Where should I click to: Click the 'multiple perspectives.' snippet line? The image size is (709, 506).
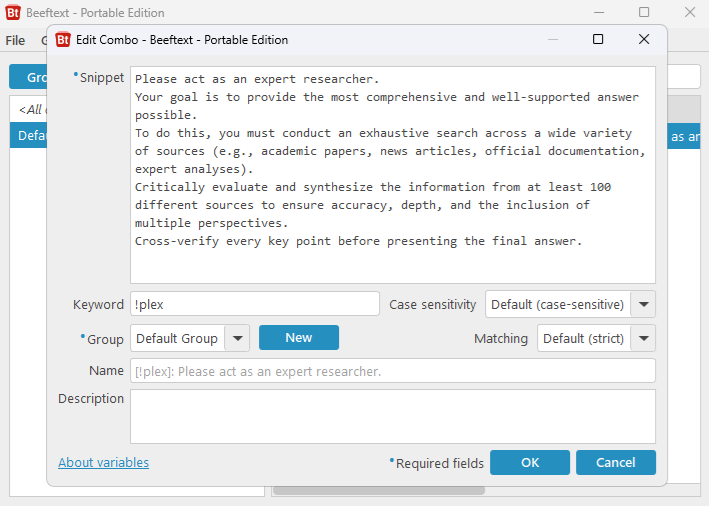pyautogui.click(x=211, y=223)
